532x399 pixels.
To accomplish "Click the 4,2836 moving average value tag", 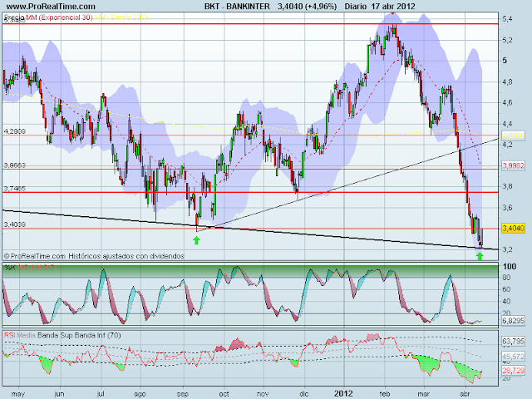I will pyautogui.click(x=514, y=135).
